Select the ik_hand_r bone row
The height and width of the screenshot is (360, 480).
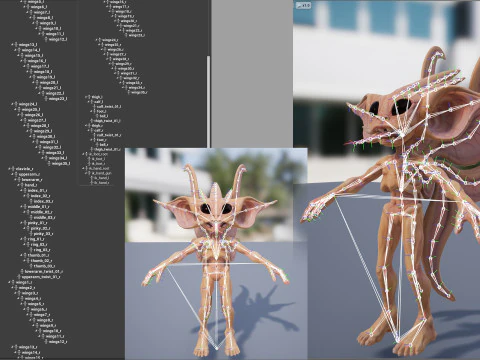(x=100, y=183)
